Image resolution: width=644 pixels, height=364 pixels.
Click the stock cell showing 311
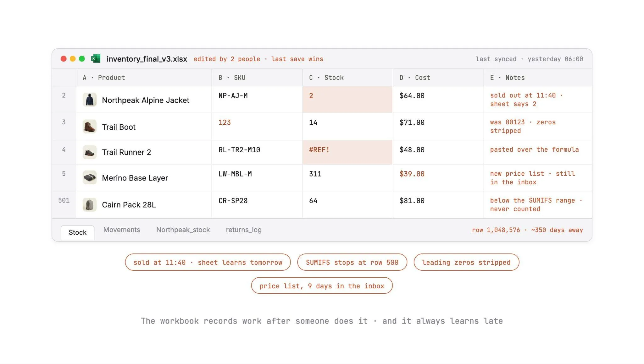pos(347,178)
